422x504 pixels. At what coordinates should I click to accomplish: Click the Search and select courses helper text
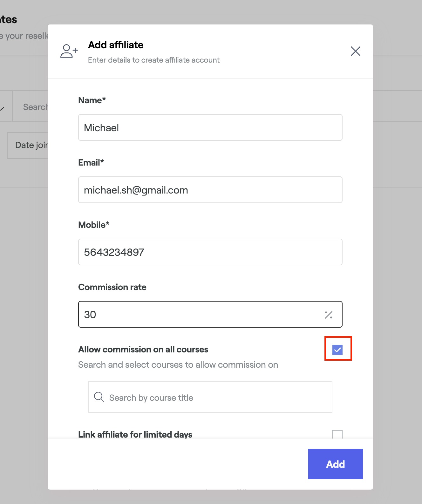click(x=178, y=365)
